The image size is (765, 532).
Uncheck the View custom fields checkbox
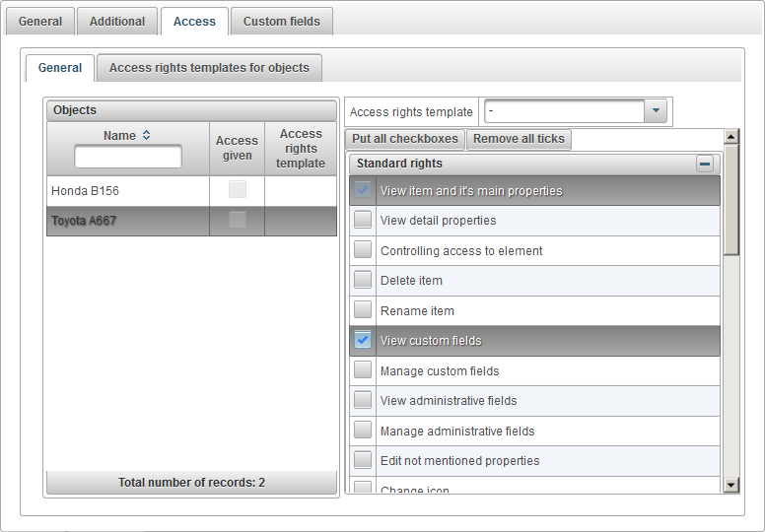(363, 341)
